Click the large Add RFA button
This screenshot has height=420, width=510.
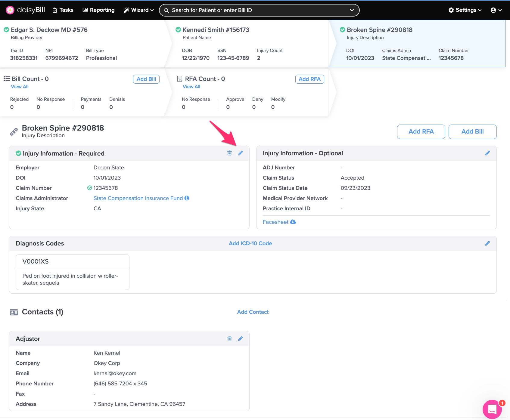tap(421, 132)
